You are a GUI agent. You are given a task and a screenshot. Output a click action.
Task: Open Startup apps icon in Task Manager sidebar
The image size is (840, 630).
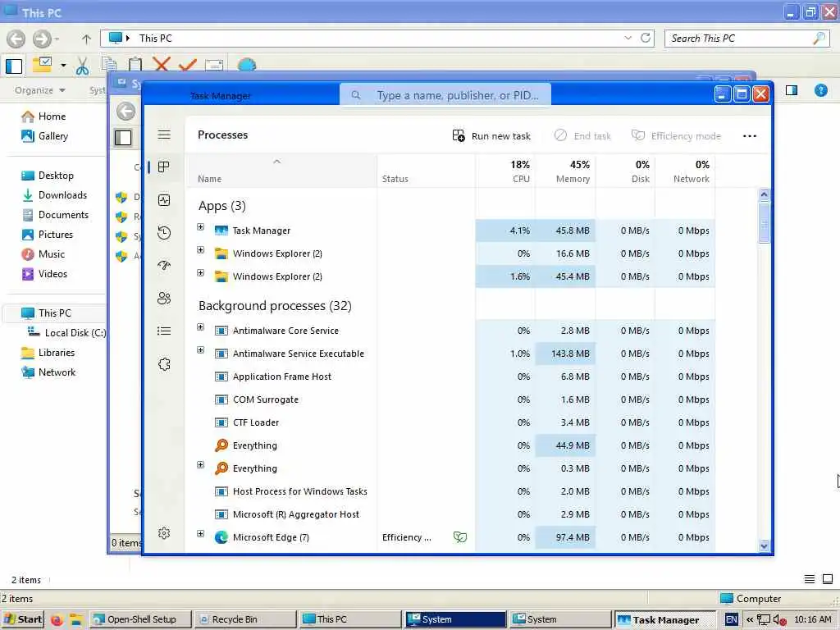pos(164,265)
